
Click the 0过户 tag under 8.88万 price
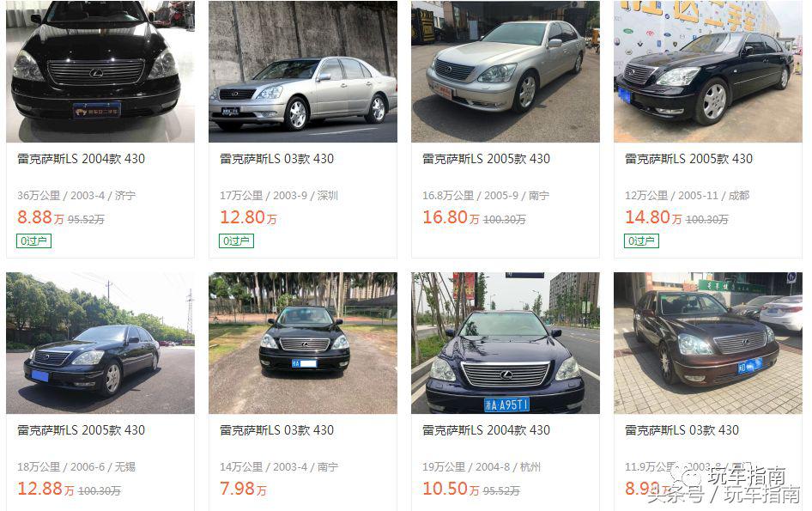33,241
